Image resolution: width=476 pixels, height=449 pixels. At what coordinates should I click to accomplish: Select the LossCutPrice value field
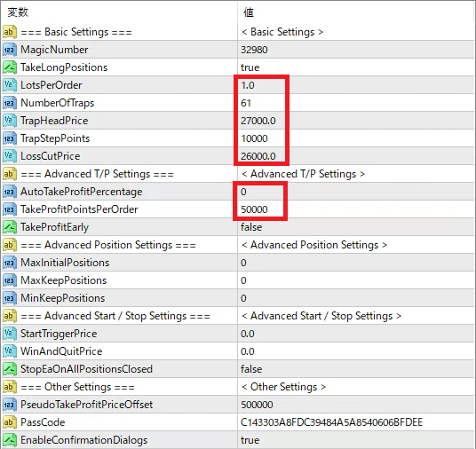(356, 156)
